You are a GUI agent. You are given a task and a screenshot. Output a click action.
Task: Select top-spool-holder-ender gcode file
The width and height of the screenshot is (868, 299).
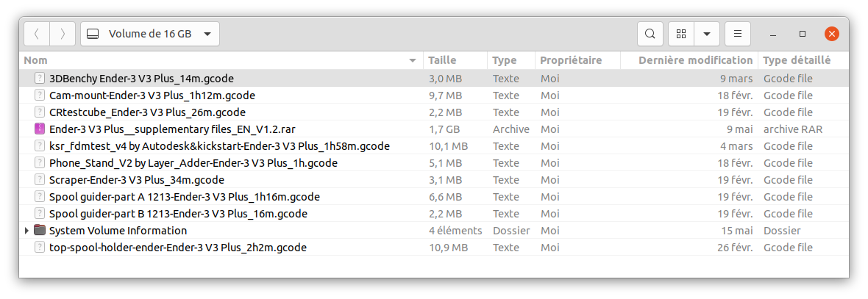click(177, 248)
